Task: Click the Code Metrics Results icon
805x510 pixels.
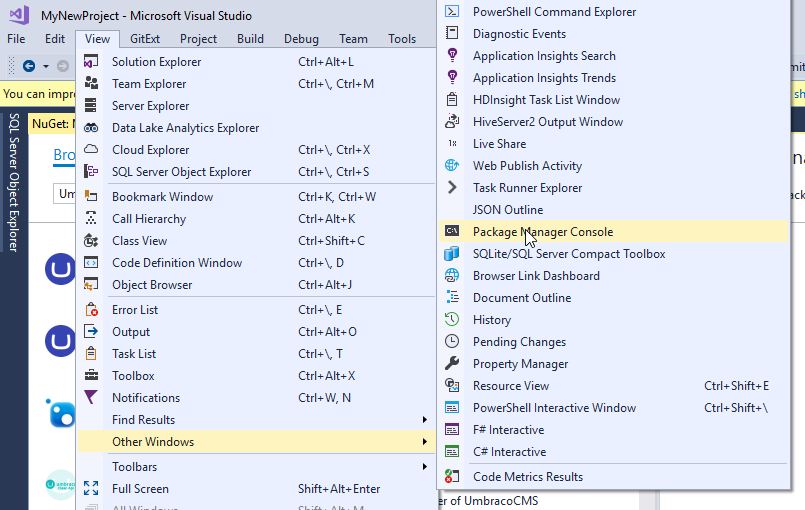Action: click(452, 477)
